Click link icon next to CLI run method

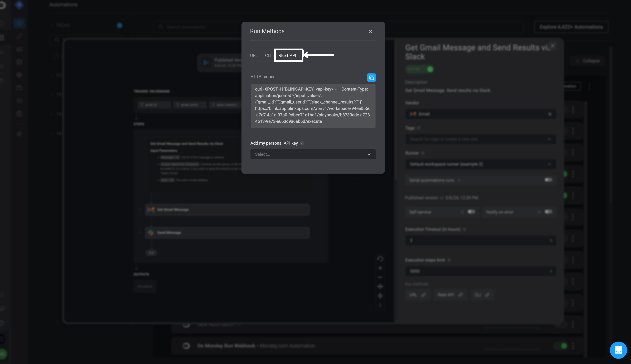coord(487,295)
